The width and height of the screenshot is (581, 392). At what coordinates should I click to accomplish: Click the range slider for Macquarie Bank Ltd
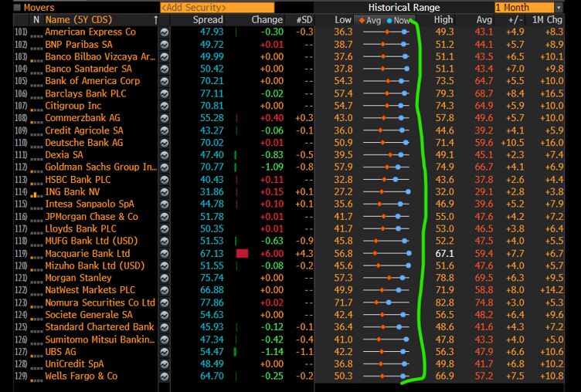(386, 254)
